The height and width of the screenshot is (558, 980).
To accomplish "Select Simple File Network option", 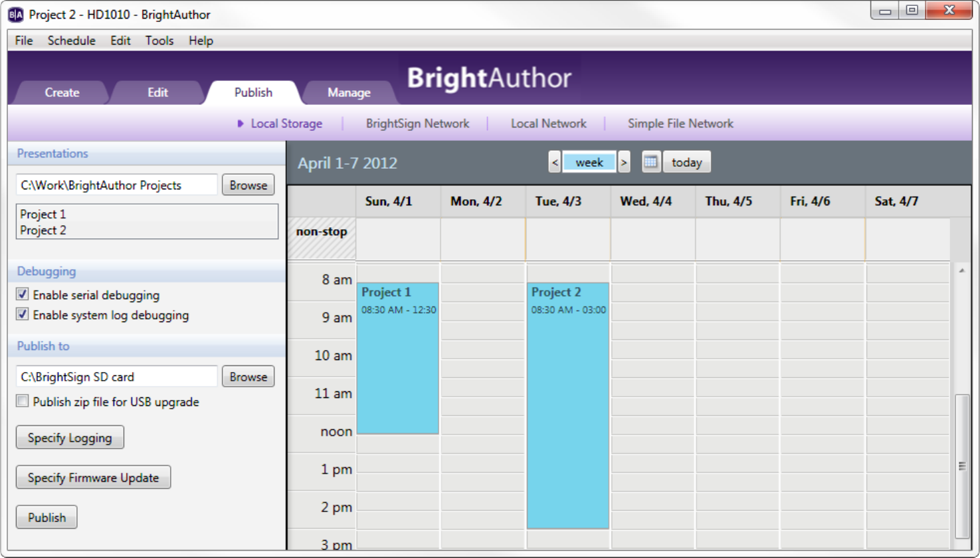I will [x=680, y=124].
